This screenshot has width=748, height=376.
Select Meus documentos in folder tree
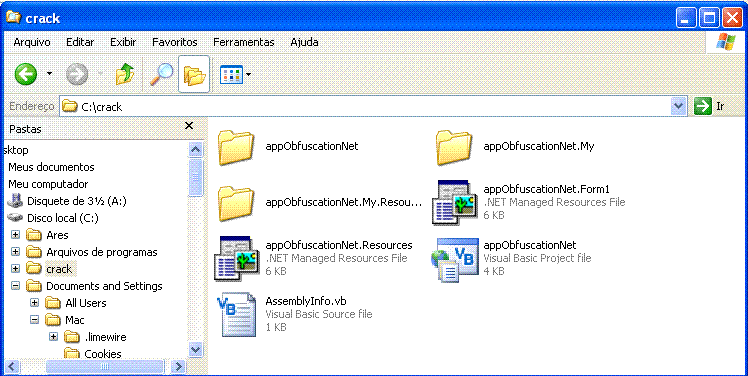click(x=51, y=167)
